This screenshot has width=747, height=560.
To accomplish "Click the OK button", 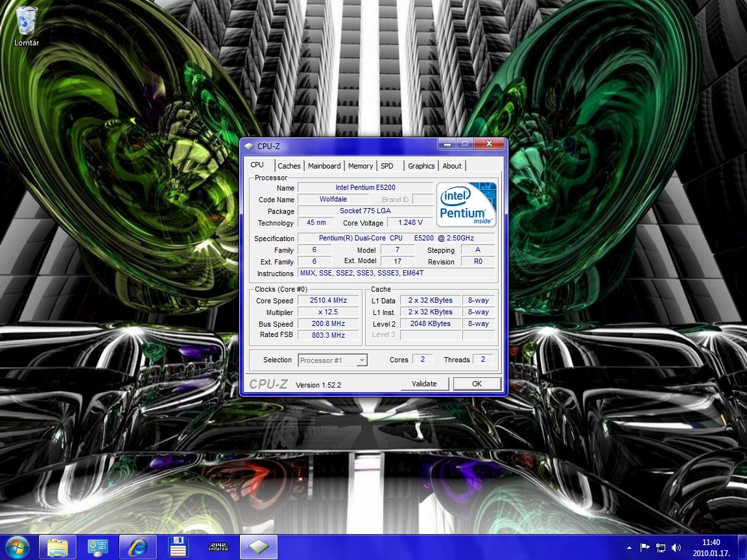I will coord(477,384).
